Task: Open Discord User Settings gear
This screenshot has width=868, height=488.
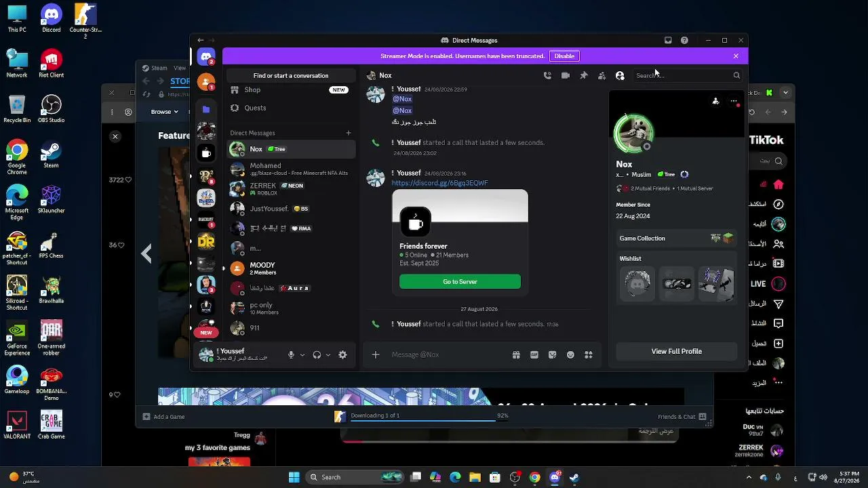Action: click(342, 355)
